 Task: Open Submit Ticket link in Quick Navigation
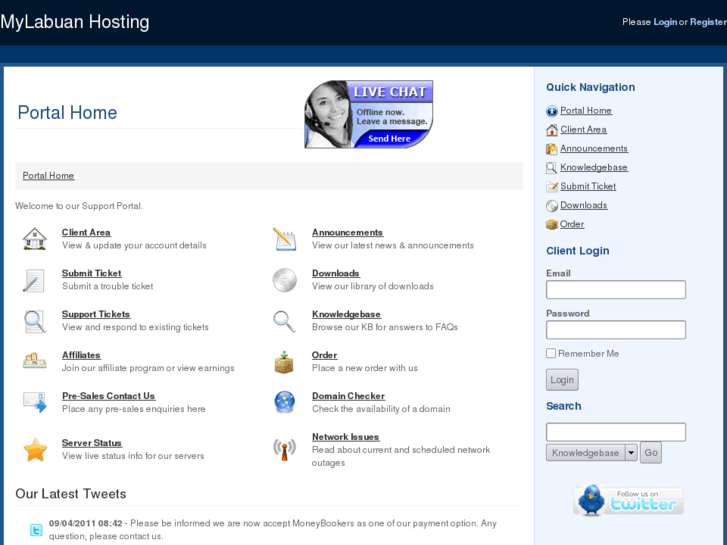[588, 186]
